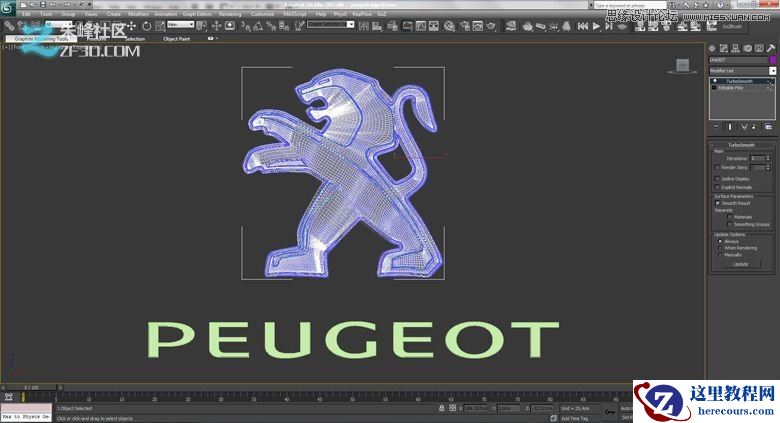Click Go to Start playback icon
780x423 pixels.
point(583,26)
